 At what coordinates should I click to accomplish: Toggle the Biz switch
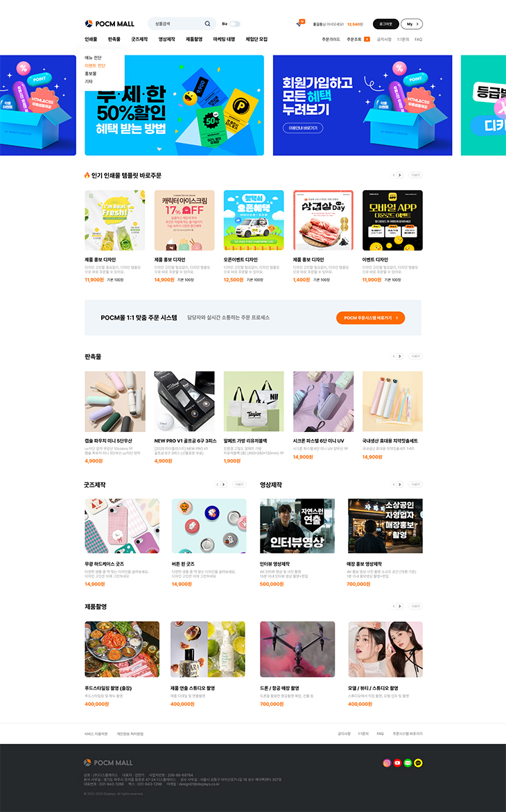click(234, 24)
